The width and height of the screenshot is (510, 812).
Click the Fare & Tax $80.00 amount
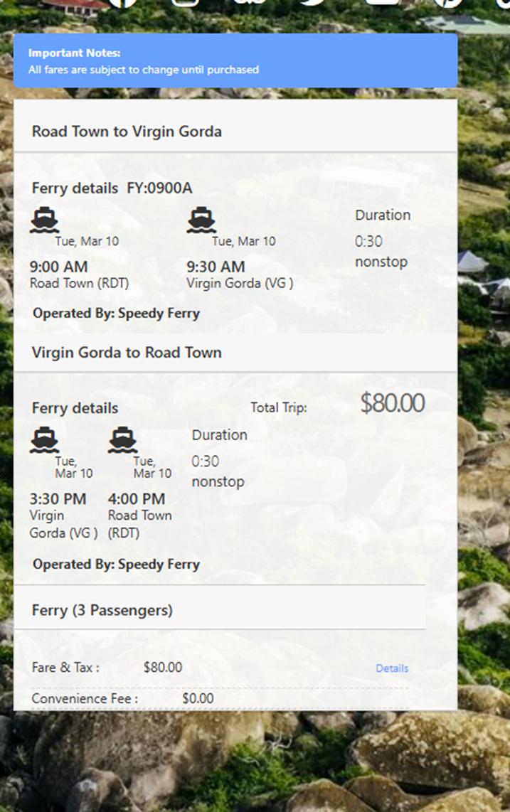click(163, 668)
